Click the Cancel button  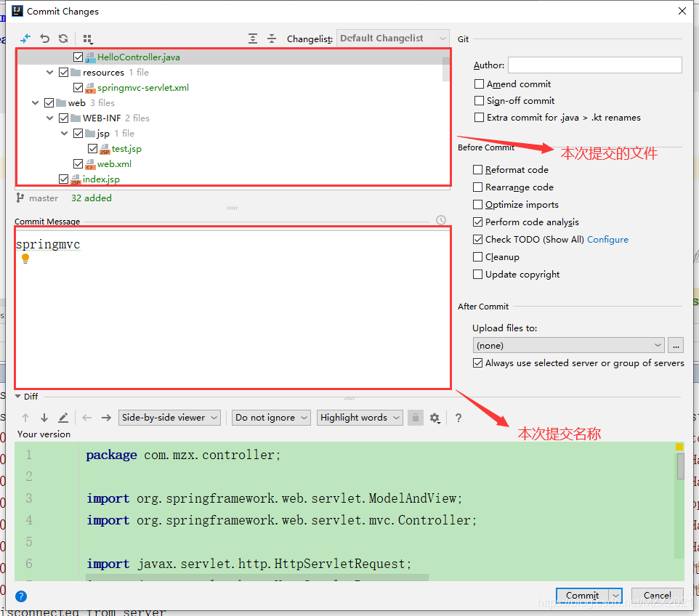coord(657,596)
